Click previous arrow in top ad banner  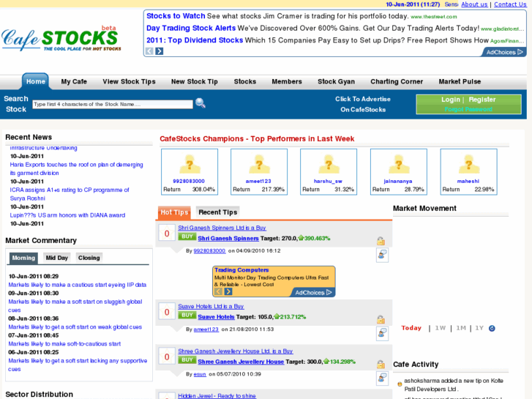coord(149,51)
